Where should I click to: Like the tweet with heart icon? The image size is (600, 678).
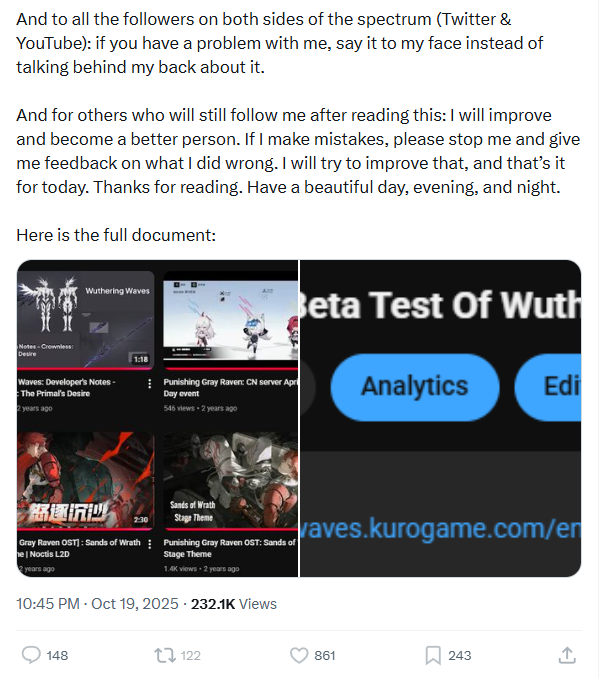click(299, 655)
